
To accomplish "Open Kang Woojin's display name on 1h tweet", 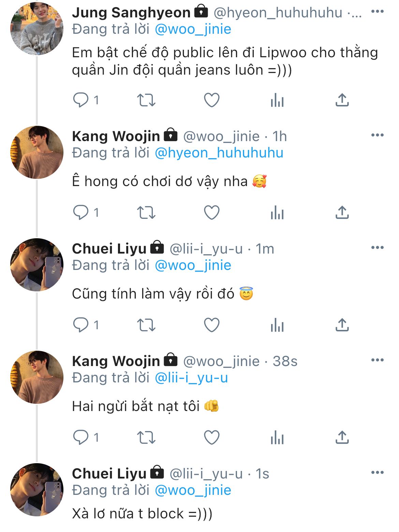I will click(116, 136).
